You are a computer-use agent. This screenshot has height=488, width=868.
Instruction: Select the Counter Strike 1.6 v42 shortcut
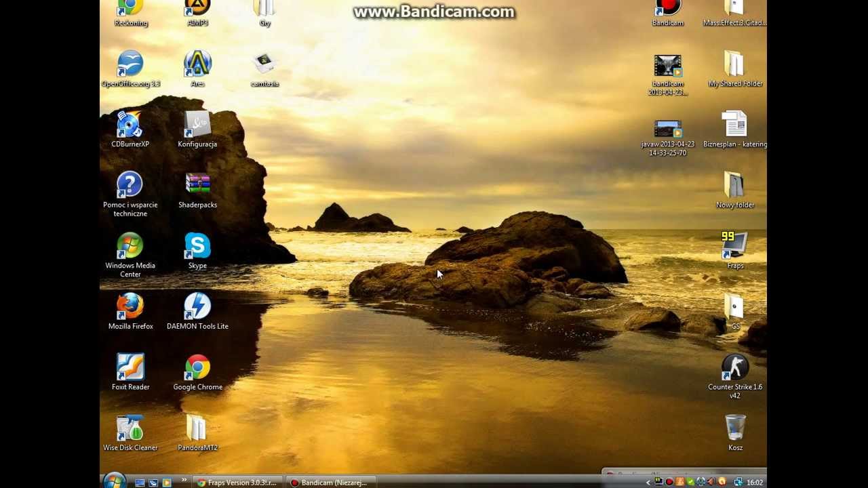click(x=735, y=376)
